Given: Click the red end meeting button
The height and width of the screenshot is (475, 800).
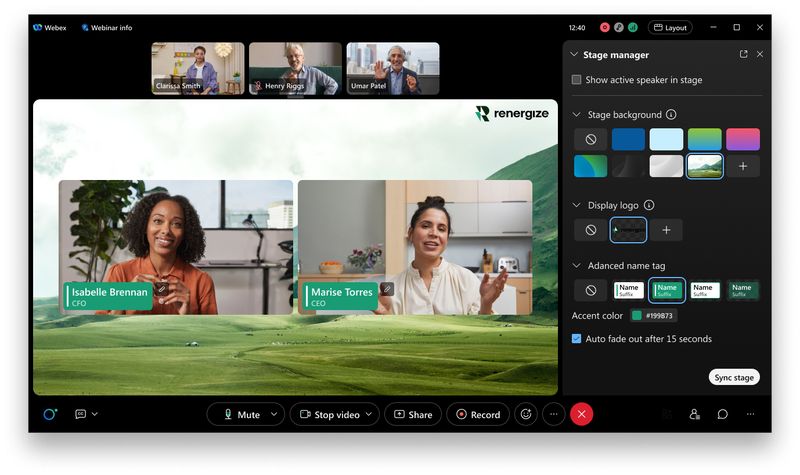Looking at the screenshot, I should [581, 414].
